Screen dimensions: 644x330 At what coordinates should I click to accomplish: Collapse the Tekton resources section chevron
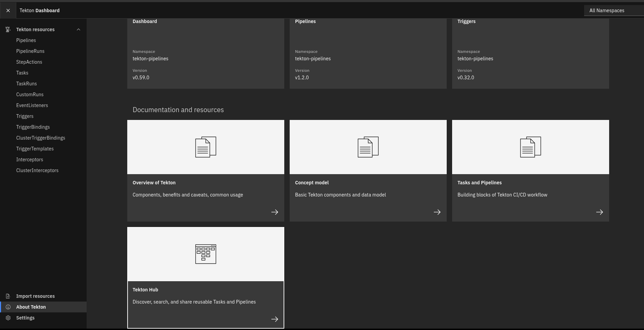tap(79, 29)
